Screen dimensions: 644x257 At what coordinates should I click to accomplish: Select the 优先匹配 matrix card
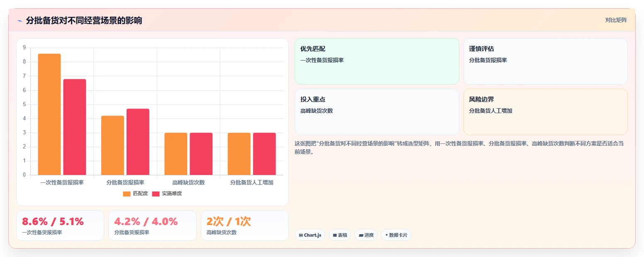coord(377,61)
